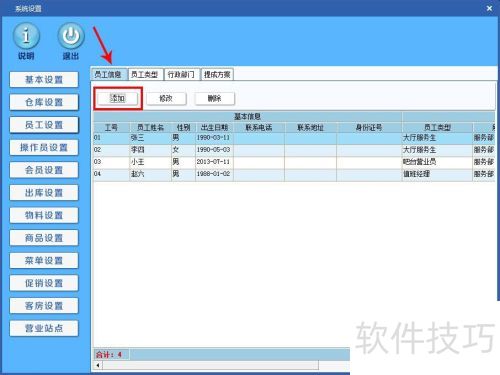Click birth date 2013-07-11 cell
Viewport: 500px width, 375px height.
click(x=213, y=162)
